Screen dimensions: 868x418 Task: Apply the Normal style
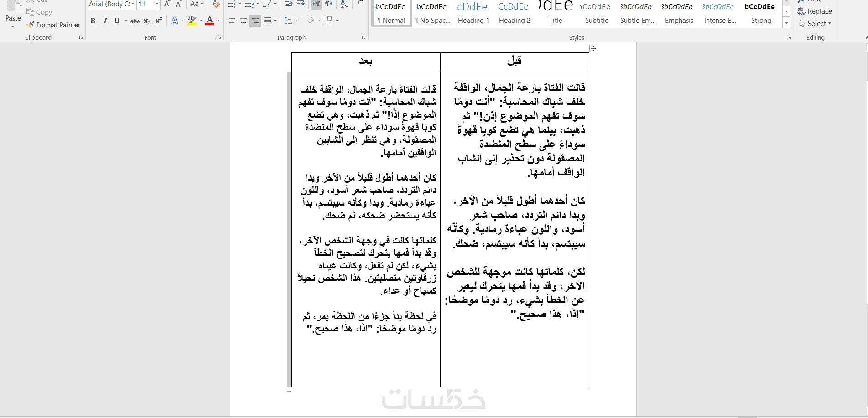391,13
